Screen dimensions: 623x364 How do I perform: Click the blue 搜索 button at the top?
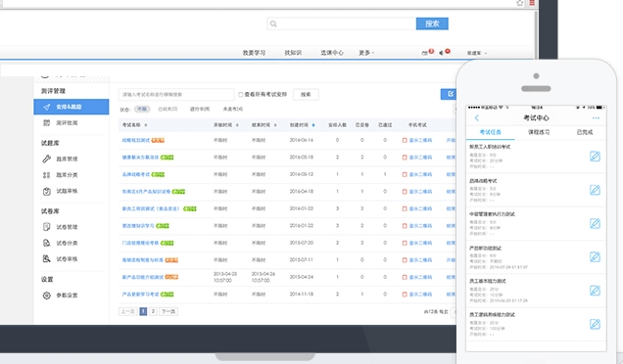click(432, 23)
